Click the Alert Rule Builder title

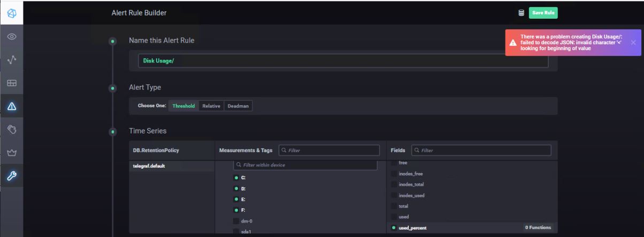point(139,13)
